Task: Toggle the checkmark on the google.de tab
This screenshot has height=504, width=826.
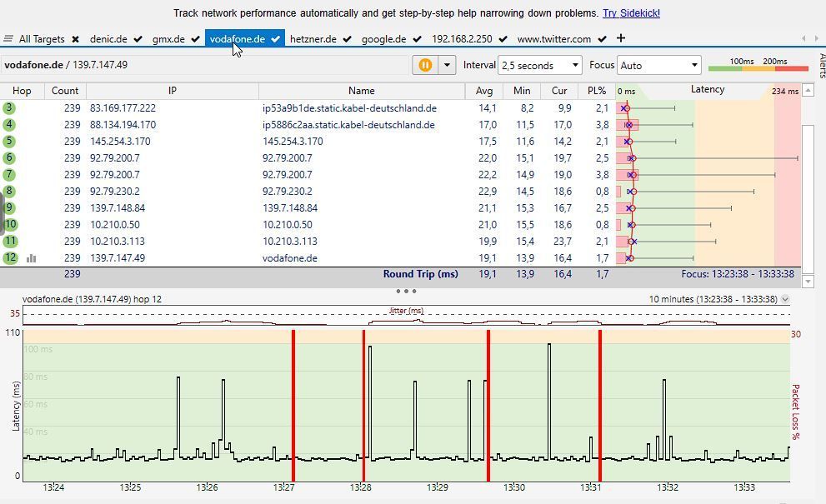Action: (x=416, y=39)
